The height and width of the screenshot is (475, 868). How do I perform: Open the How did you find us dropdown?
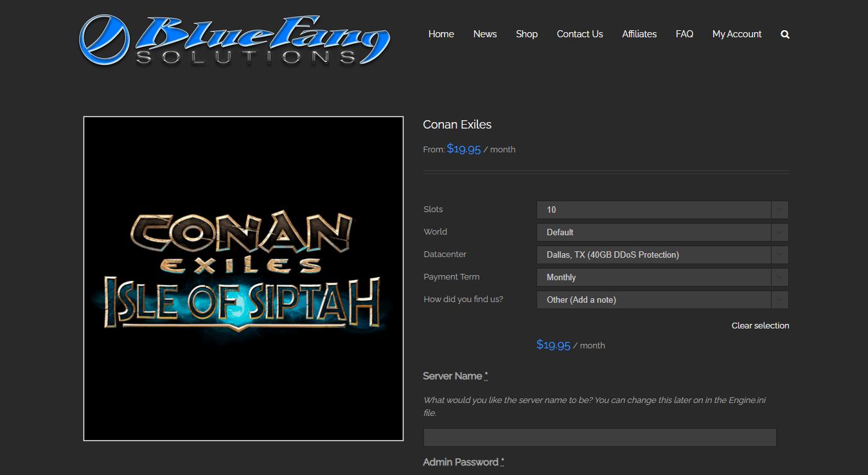(x=662, y=300)
